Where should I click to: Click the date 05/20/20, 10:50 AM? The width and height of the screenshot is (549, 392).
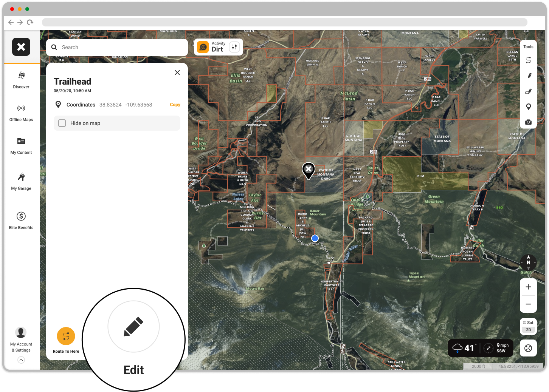pos(72,91)
